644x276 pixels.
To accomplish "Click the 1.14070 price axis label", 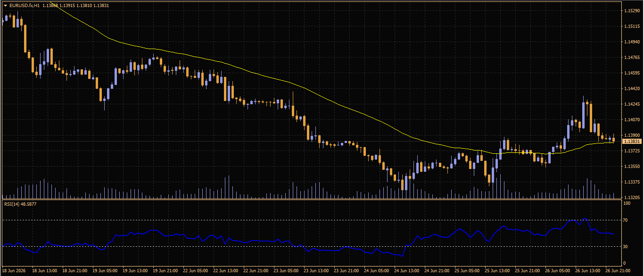I will (x=631, y=119).
